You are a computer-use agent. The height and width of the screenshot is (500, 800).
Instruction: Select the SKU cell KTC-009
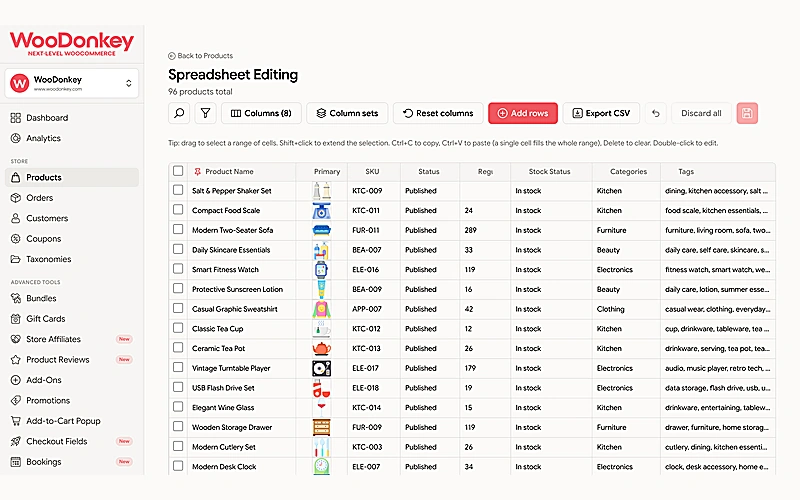click(x=374, y=191)
